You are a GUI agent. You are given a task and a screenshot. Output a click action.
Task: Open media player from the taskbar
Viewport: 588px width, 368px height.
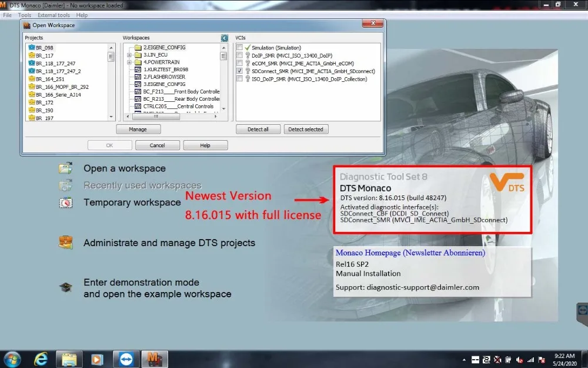tap(97, 360)
